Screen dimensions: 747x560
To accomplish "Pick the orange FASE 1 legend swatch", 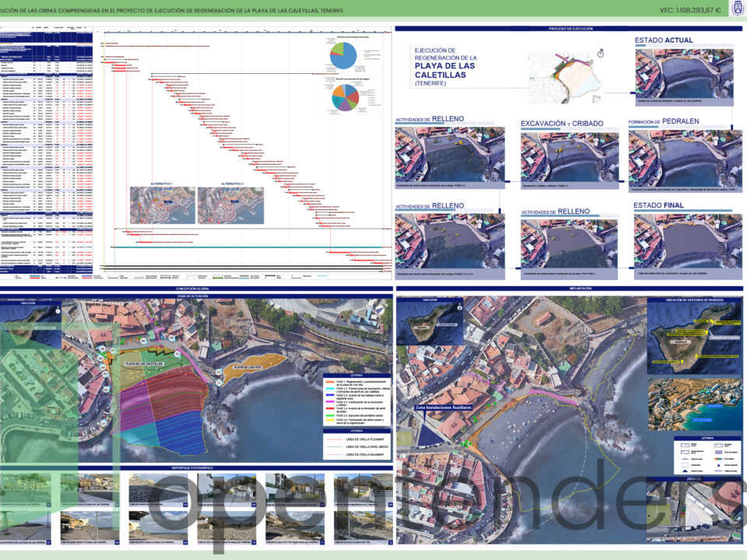I will pyautogui.click(x=330, y=382).
